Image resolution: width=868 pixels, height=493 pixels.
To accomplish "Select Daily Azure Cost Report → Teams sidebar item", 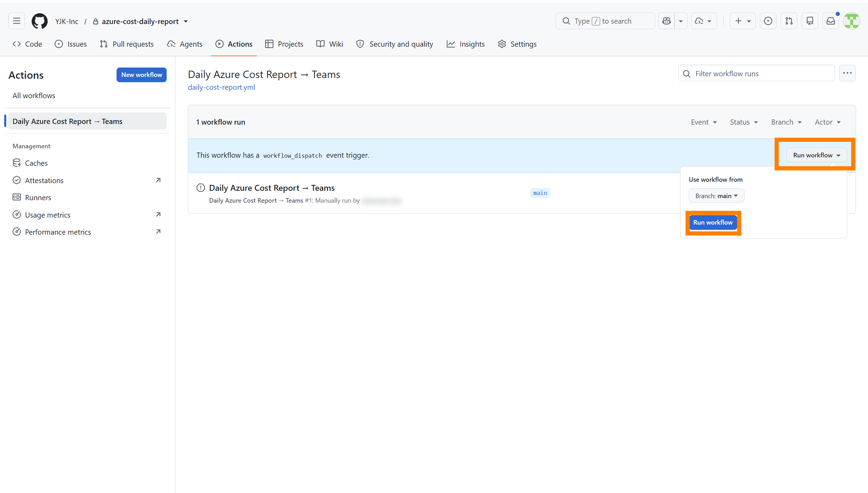I will (x=87, y=121).
